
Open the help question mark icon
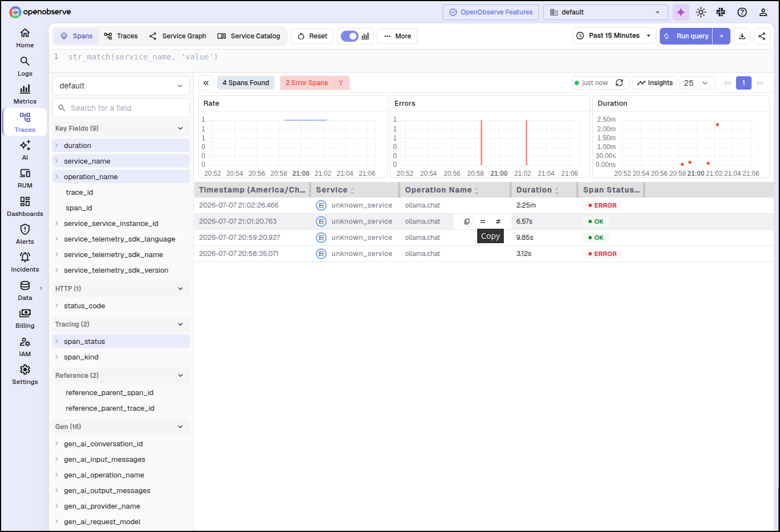pyautogui.click(x=742, y=12)
